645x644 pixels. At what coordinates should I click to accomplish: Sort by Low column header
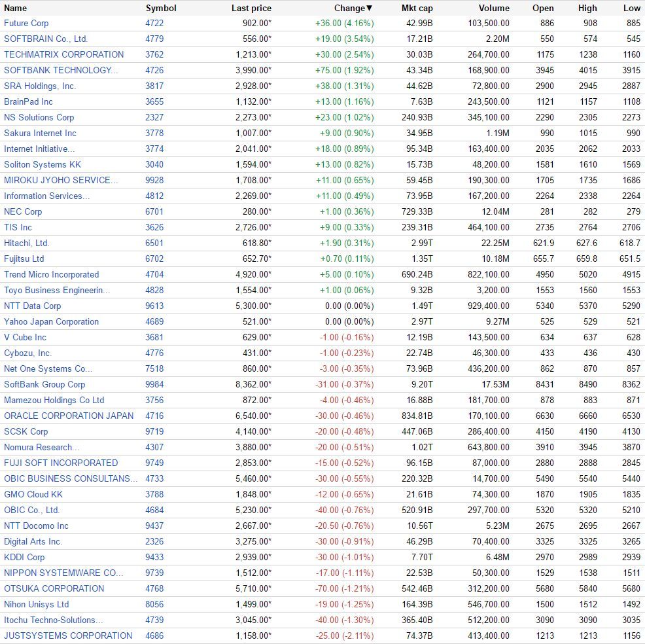pos(632,8)
